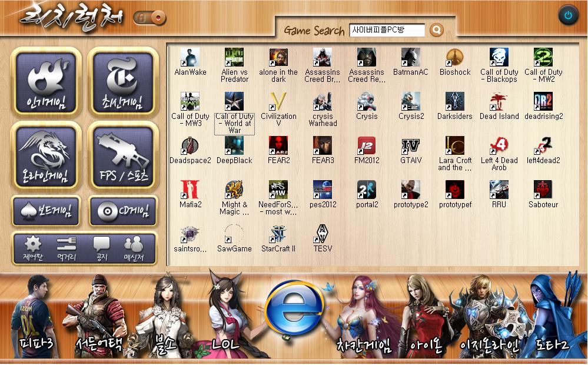Image resolution: width=588 pixels, height=365 pixels.
Task: Start Might & Magic game
Action: (x=234, y=198)
